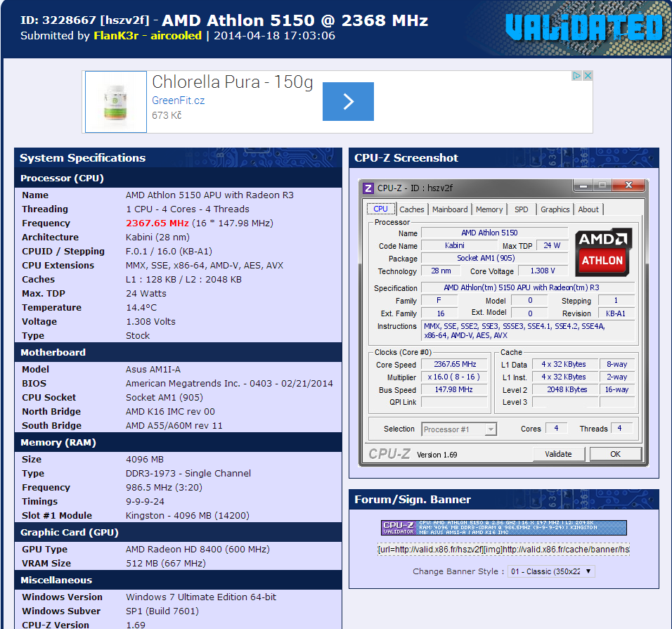
Task: Click the VALIDATED logo banner
Action: pyautogui.click(x=583, y=27)
